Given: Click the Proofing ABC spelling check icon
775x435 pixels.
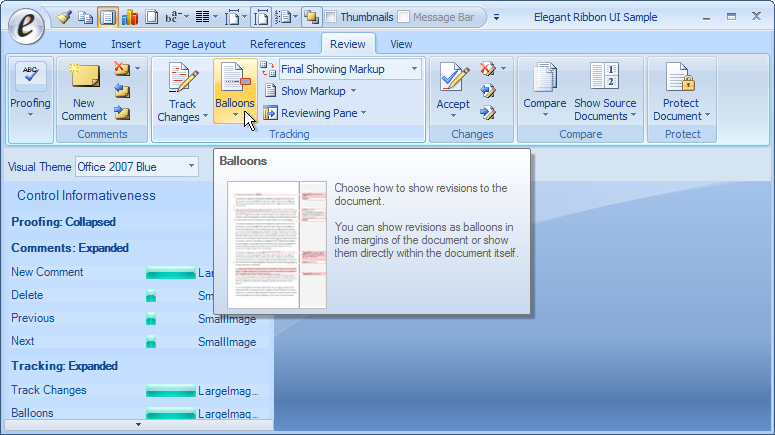Looking at the screenshot, I should coord(31,75).
